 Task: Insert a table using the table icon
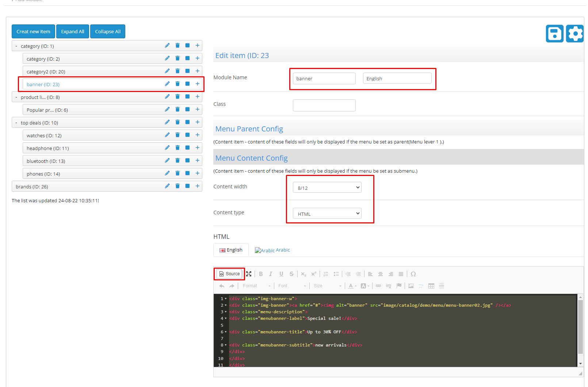click(x=431, y=286)
